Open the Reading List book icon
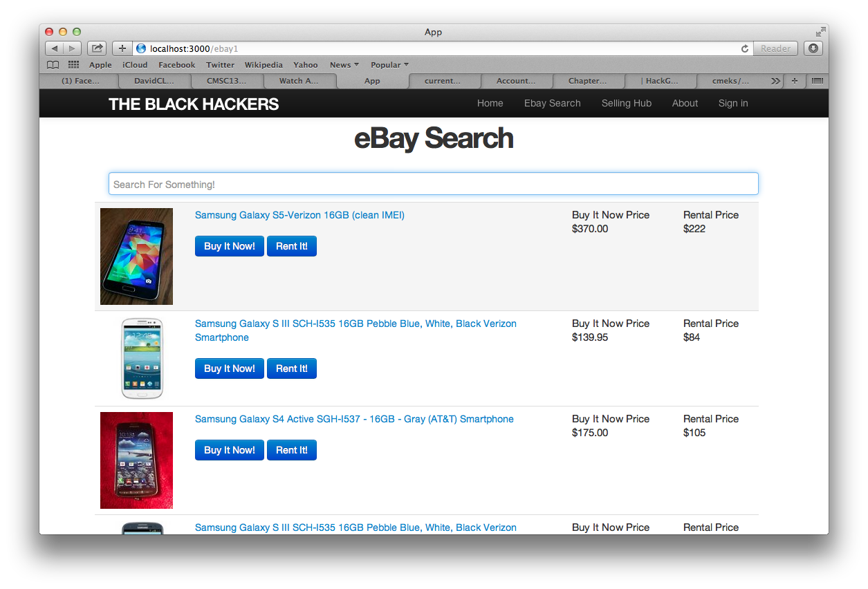 pos(53,65)
